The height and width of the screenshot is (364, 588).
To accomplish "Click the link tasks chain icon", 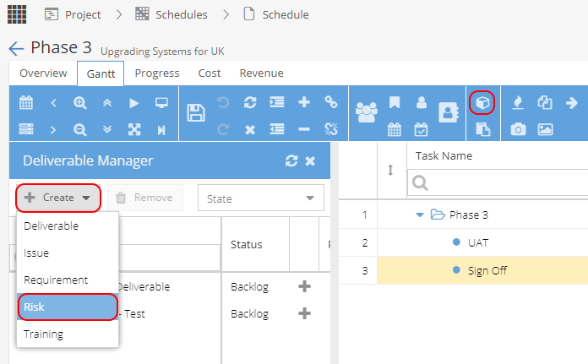I will pyautogui.click(x=331, y=102).
